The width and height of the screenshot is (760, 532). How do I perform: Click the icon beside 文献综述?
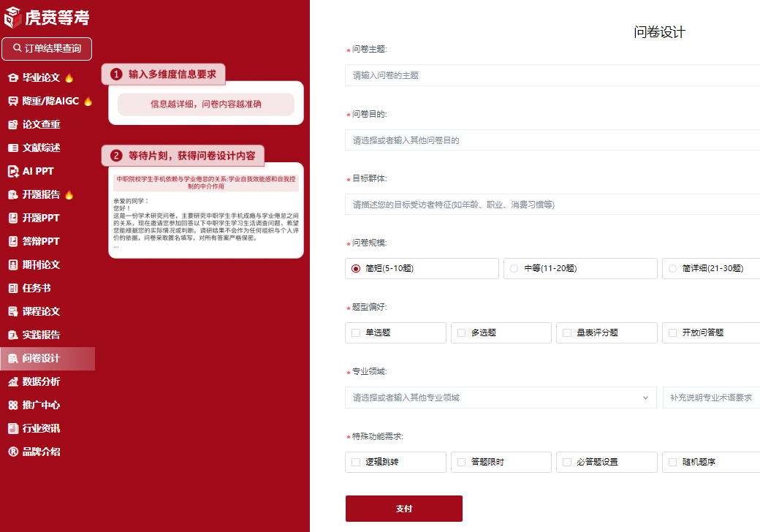pyautogui.click(x=13, y=148)
